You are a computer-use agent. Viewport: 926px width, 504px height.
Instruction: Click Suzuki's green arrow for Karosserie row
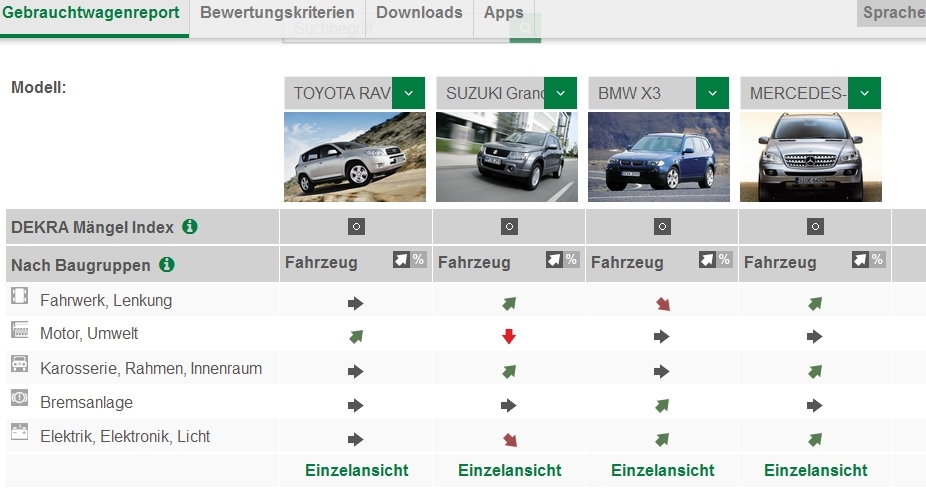coord(509,372)
